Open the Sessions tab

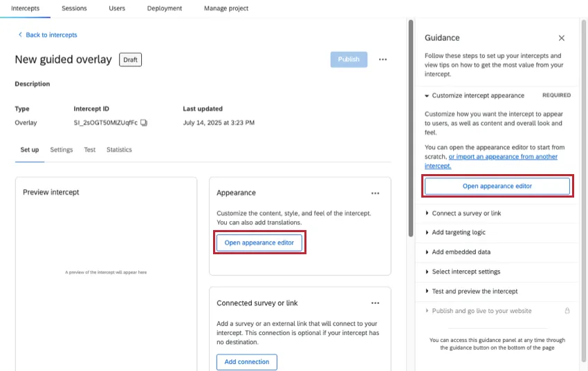point(74,8)
